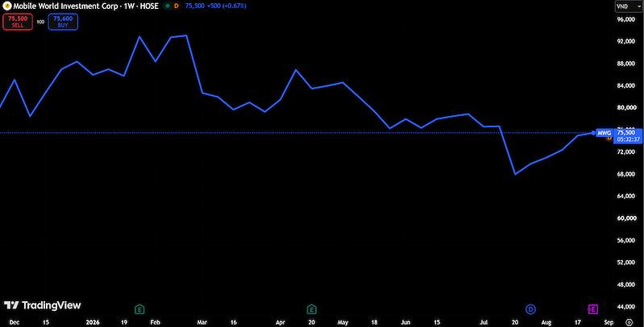This screenshot has width=644, height=327.
Task: Click the orange D data-delay badge in header
Action: coord(177,6)
